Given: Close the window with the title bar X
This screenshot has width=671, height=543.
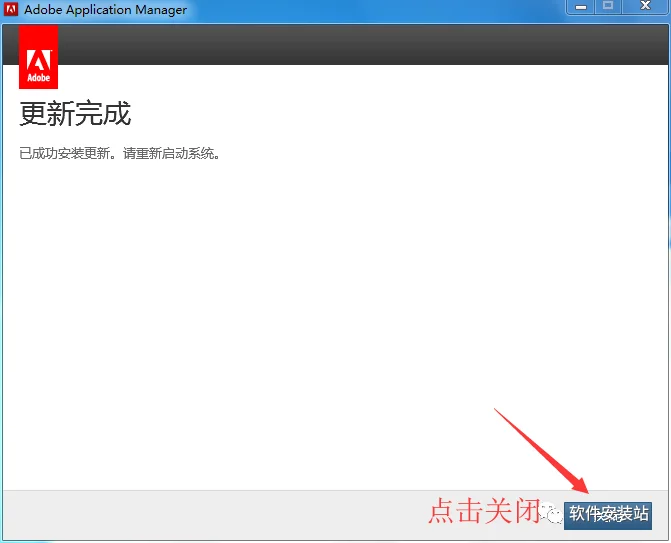Looking at the screenshot, I should click(645, 7).
